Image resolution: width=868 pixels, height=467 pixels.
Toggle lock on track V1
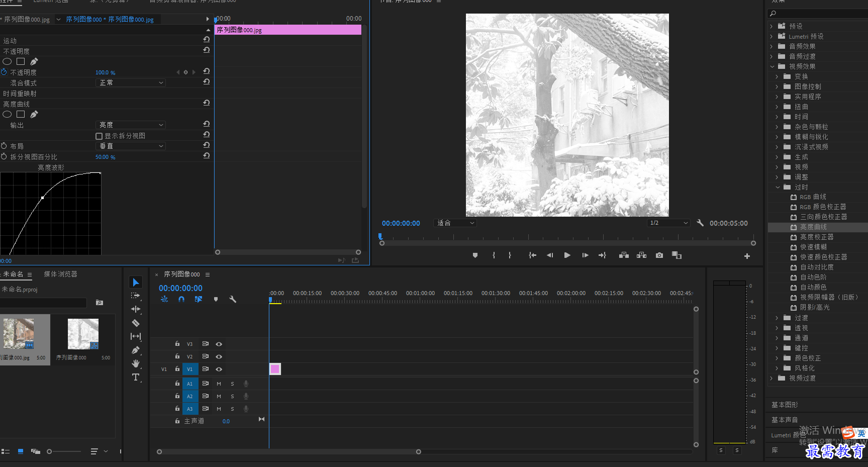point(177,368)
